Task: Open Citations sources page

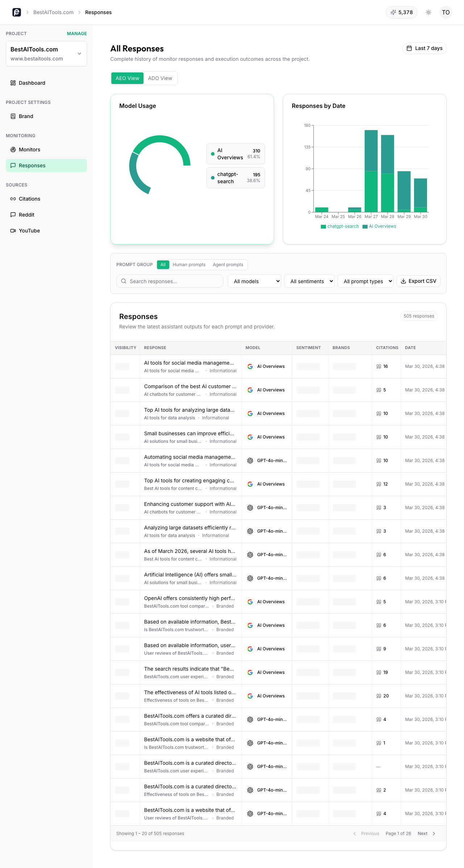Action: click(x=46, y=199)
